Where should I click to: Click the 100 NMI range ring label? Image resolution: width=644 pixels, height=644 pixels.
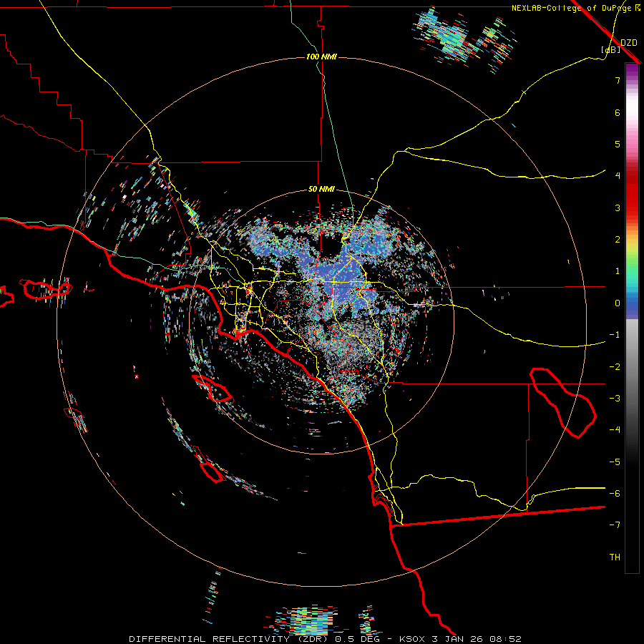tap(321, 57)
